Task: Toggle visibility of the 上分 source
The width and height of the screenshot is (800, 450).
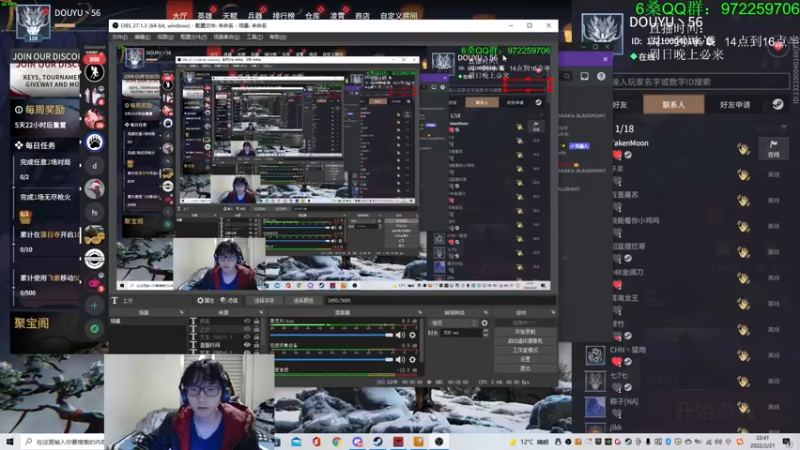Action: (247, 329)
